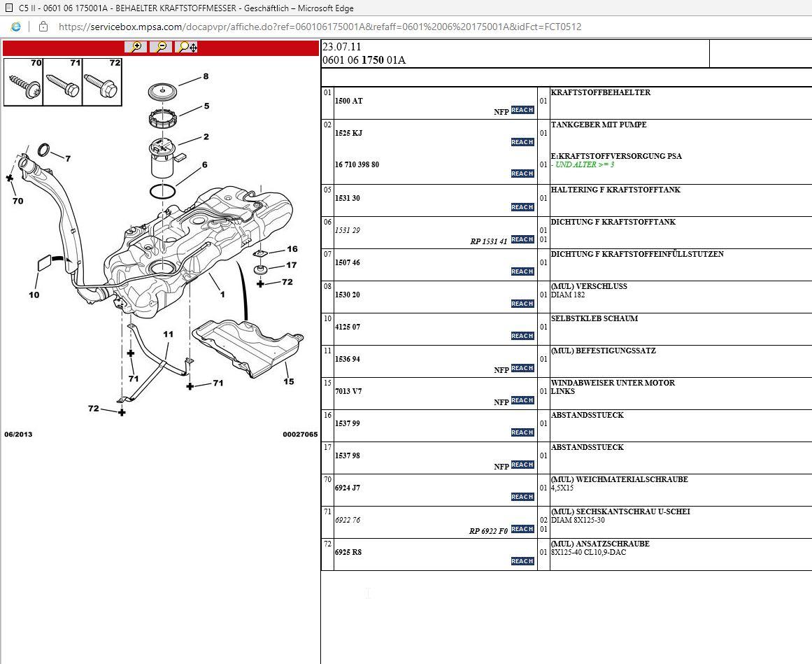The width and height of the screenshot is (812, 664).
Task: Open replacement part RP 1531 41
Action: 488,241
